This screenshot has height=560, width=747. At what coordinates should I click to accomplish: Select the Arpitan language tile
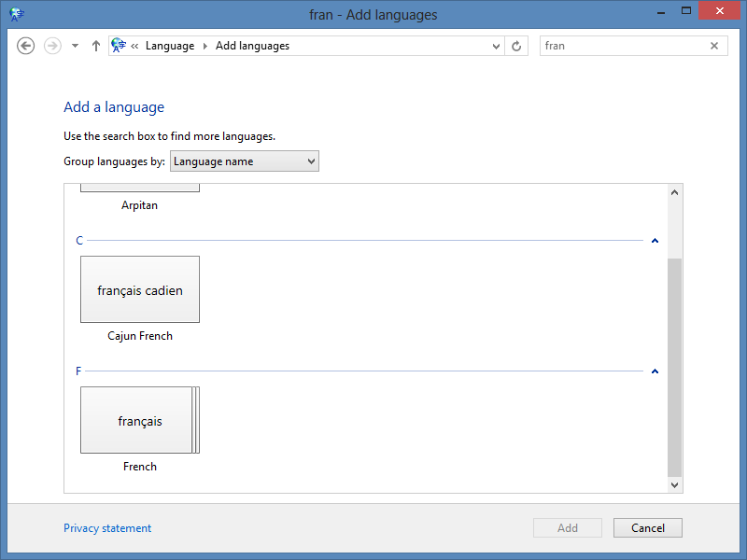(140, 189)
